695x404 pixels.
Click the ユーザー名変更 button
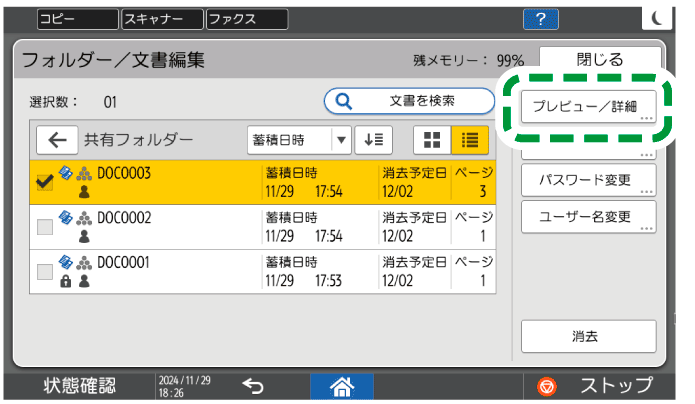tap(588, 217)
